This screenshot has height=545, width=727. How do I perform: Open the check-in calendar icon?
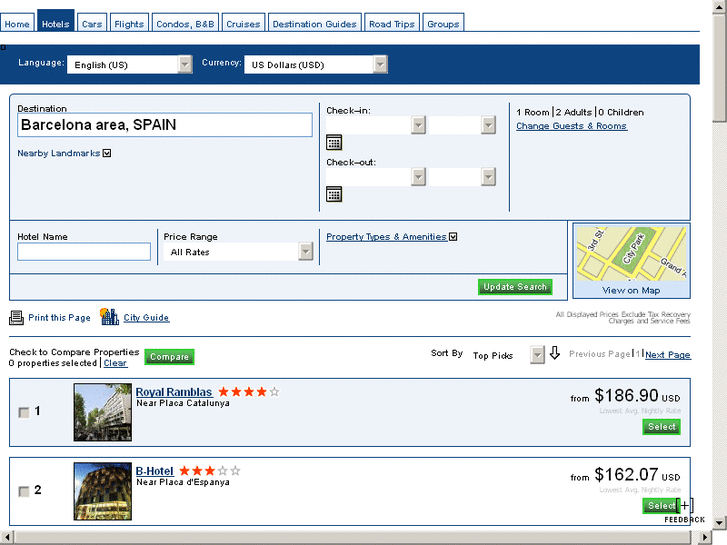(x=334, y=142)
